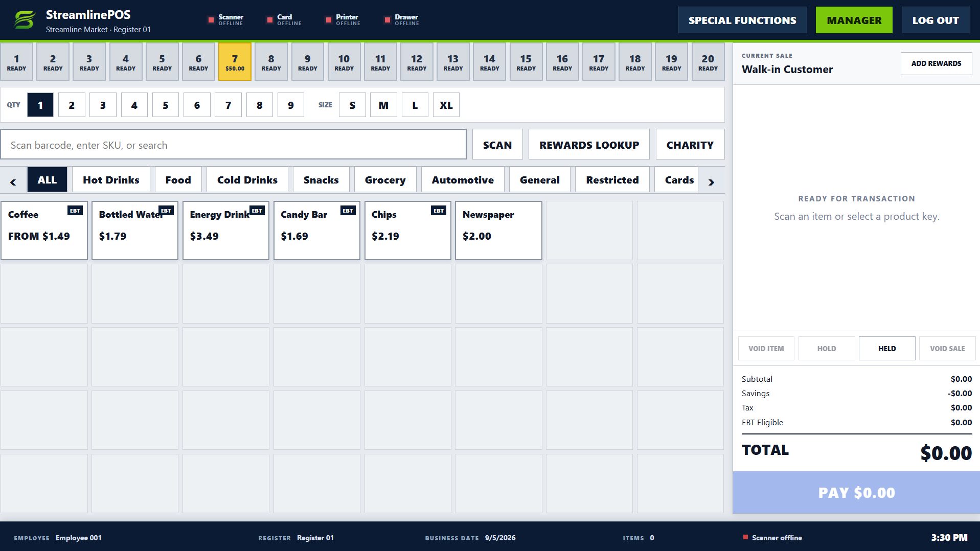
Task: Select quantity 5
Action: click(x=166, y=105)
